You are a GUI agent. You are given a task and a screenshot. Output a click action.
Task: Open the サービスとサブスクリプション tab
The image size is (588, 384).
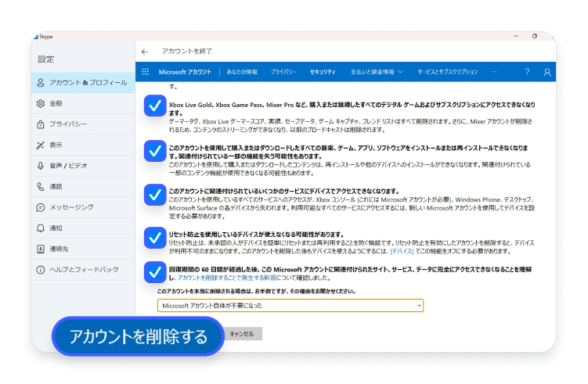pyautogui.click(x=447, y=71)
